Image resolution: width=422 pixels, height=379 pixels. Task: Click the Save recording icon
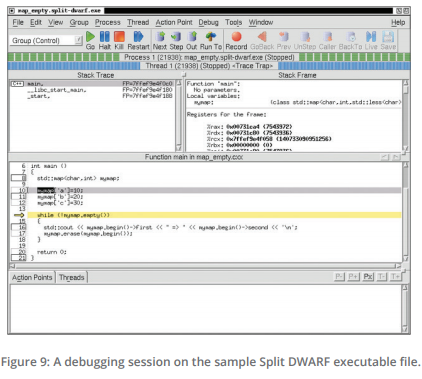click(x=388, y=37)
